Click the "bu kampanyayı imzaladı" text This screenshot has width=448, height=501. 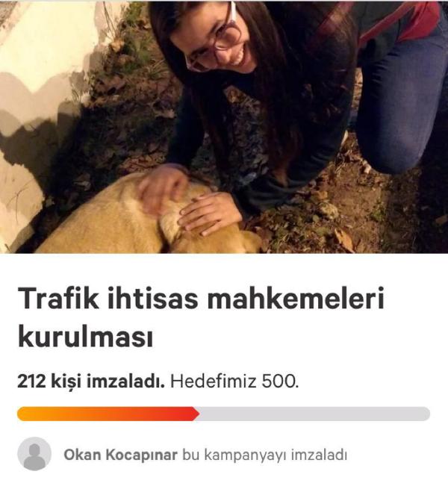[x=264, y=455]
